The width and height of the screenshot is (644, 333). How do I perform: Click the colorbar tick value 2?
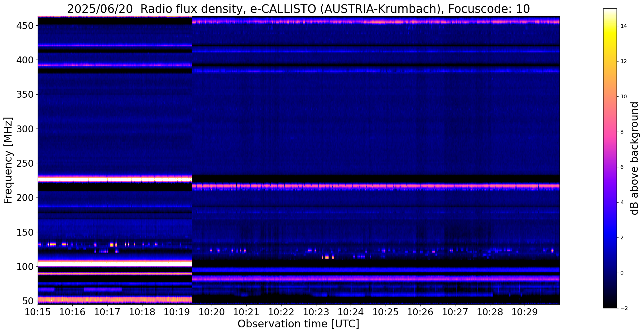click(x=622, y=238)
